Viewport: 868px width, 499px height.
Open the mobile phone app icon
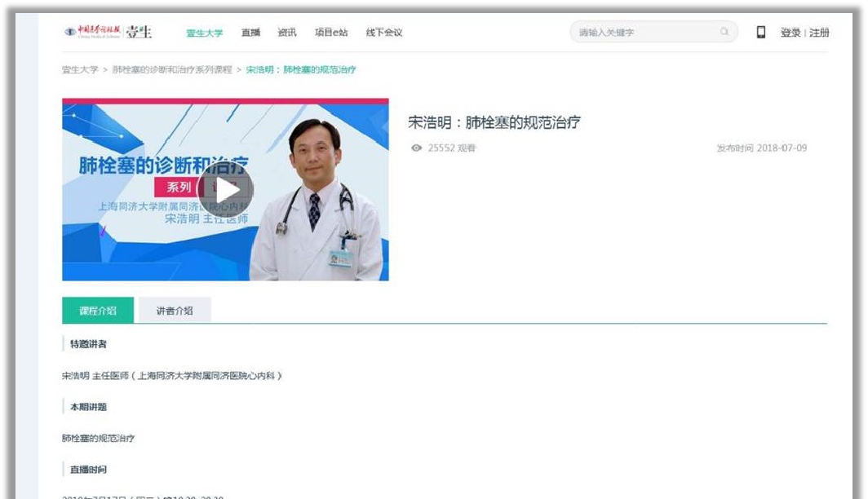761,32
